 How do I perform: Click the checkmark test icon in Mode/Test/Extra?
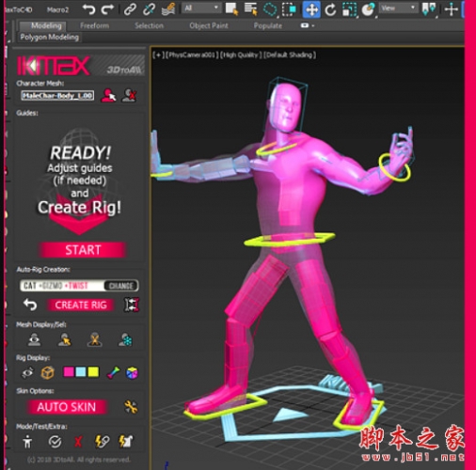(x=55, y=442)
